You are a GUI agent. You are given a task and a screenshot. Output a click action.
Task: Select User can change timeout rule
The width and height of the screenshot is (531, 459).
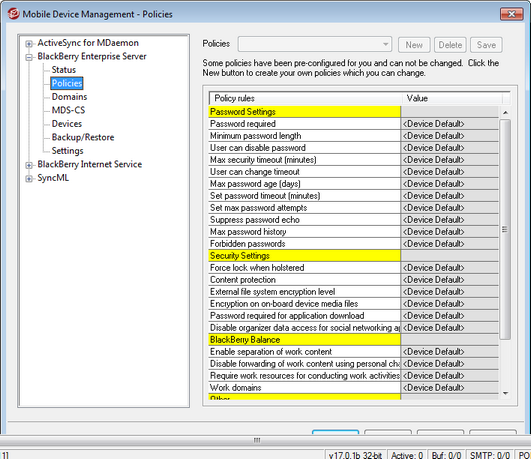(x=304, y=172)
